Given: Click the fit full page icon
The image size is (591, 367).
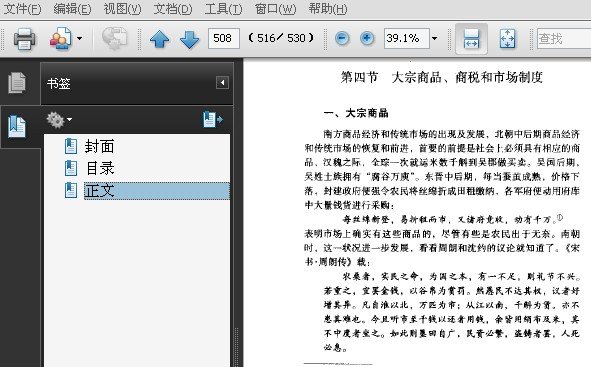Looking at the screenshot, I should tap(507, 39).
